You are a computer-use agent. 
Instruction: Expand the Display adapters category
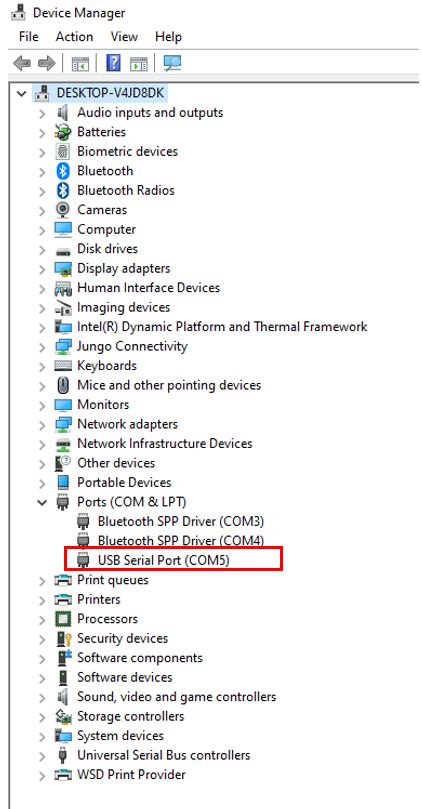pos(42,269)
